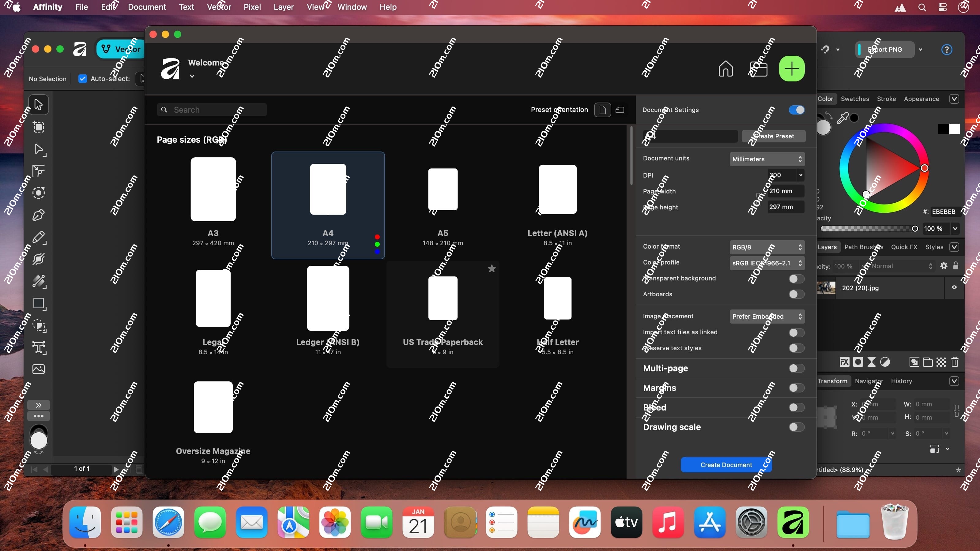Toggle the Document Settings switch
This screenshot has width=980, height=551.
click(x=796, y=110)
